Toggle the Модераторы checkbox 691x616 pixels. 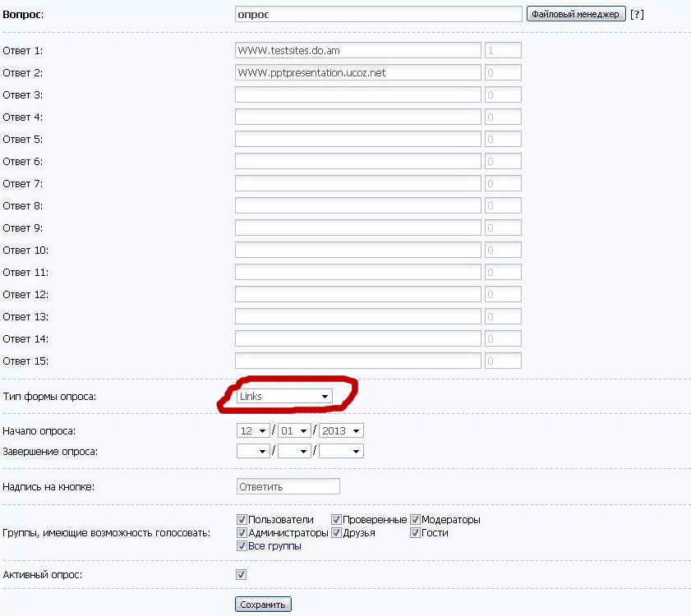point(415,520)
